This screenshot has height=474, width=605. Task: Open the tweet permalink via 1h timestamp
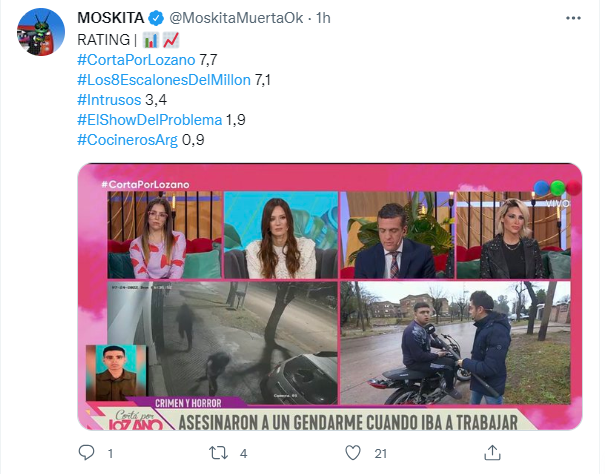click(x=323, y=18)
